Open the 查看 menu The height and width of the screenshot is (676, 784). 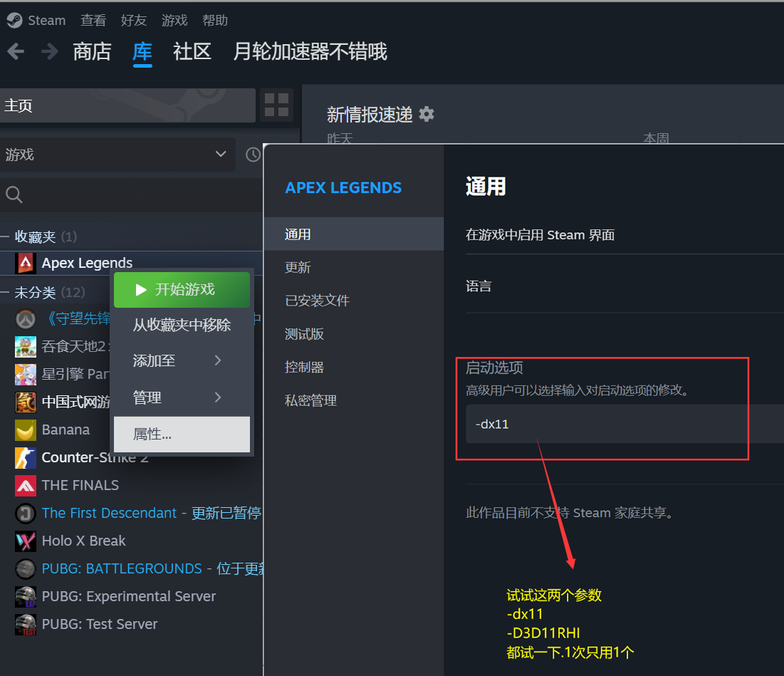coord(93,21)
